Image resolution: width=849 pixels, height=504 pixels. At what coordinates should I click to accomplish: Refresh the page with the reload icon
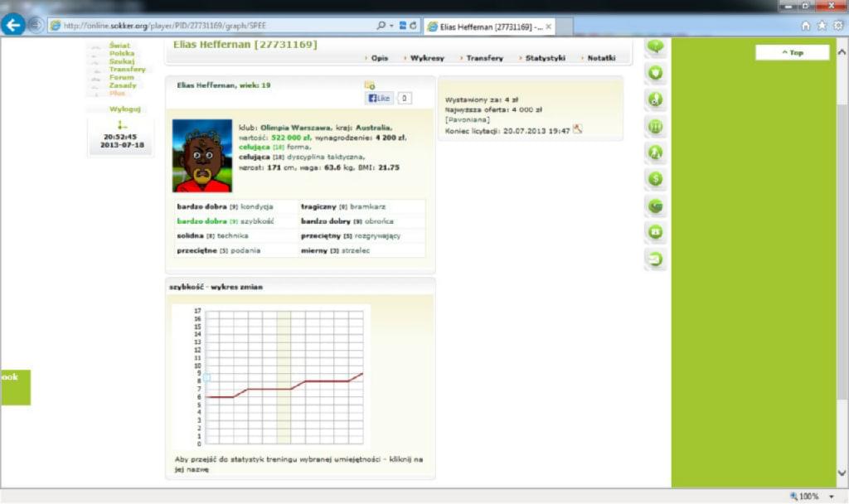click(x=413, y=26)
